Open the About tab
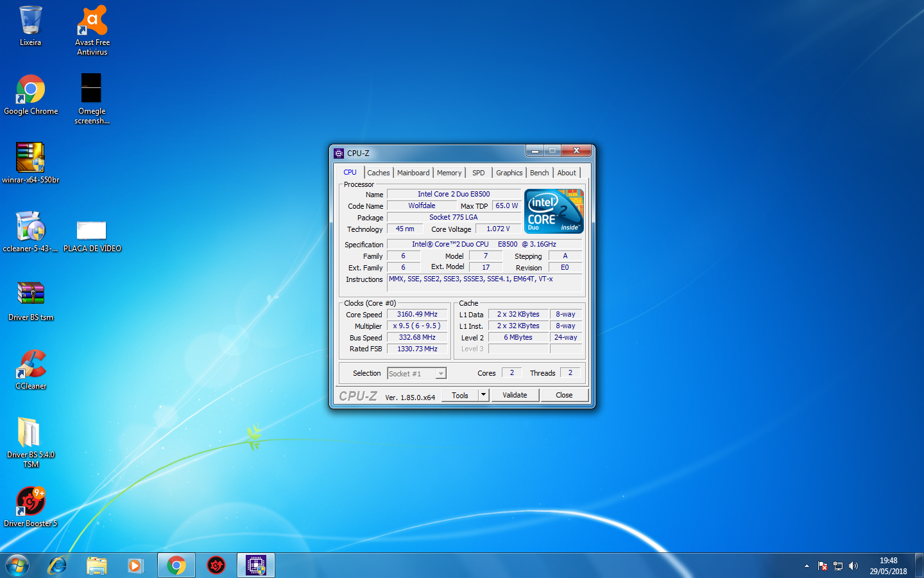This screenshot has height=578, width=924. point(567,173)
